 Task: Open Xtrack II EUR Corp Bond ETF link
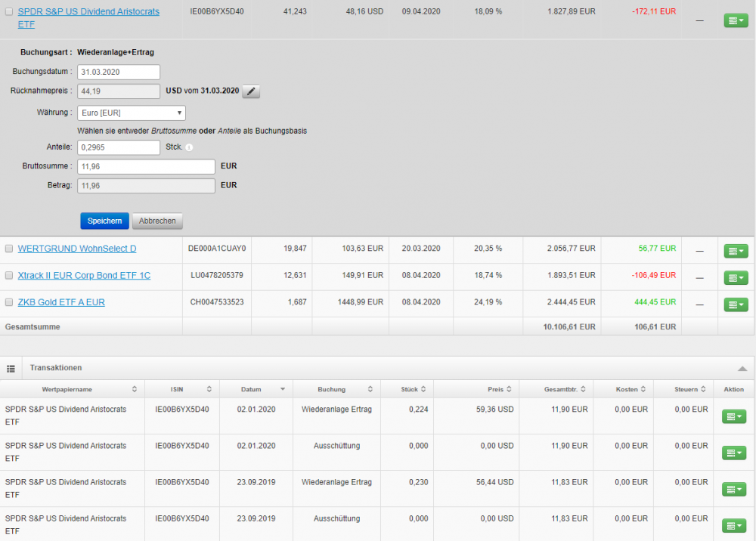click(84, 276)
